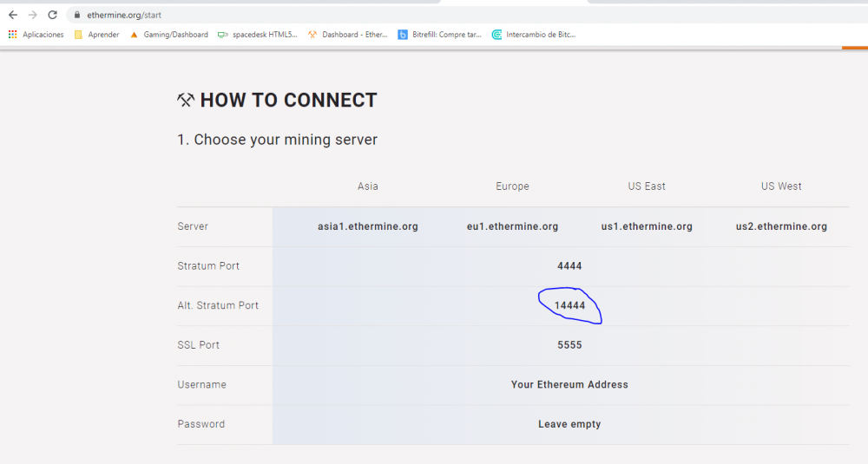This screenshot has height=464, width=868.
Task: Click the SSL Port value 5555
Action: coord(569,345)
